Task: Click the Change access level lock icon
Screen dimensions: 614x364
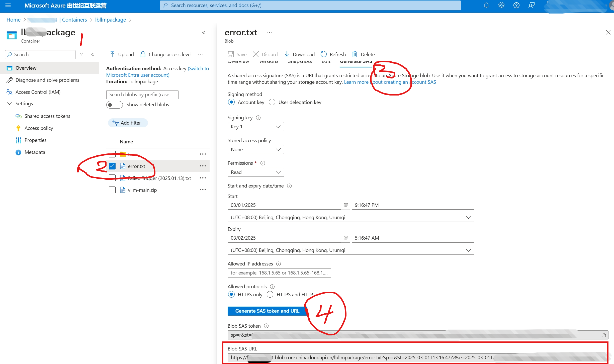Action: point(143,54)
